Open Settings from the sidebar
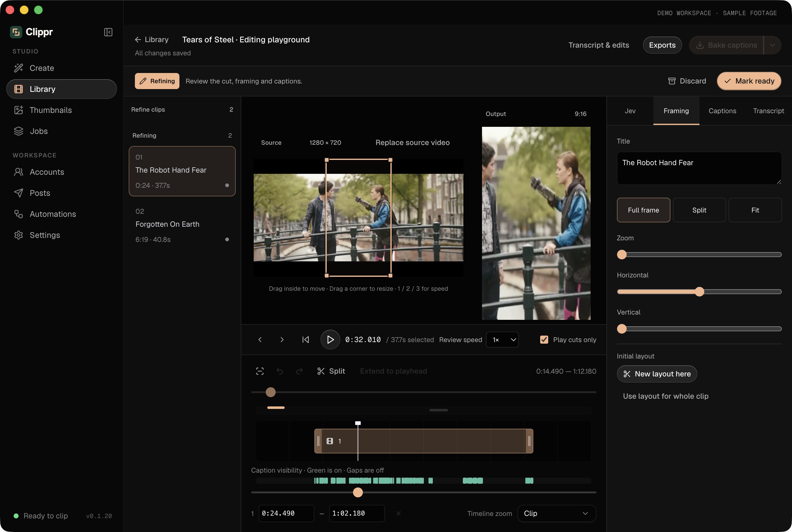 click(62, 235)
